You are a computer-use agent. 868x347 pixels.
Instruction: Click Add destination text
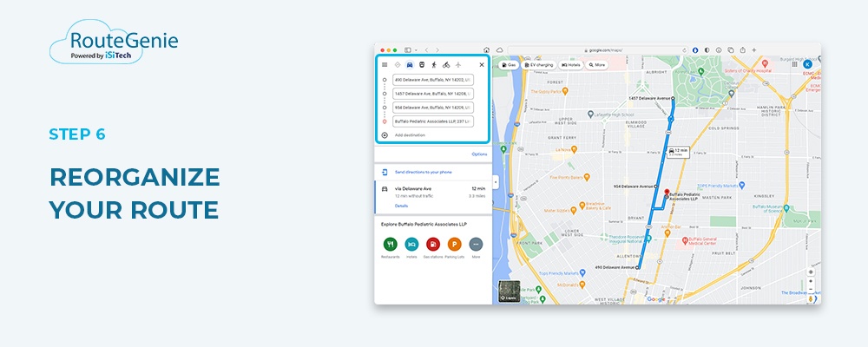click(x=411, y=135)
